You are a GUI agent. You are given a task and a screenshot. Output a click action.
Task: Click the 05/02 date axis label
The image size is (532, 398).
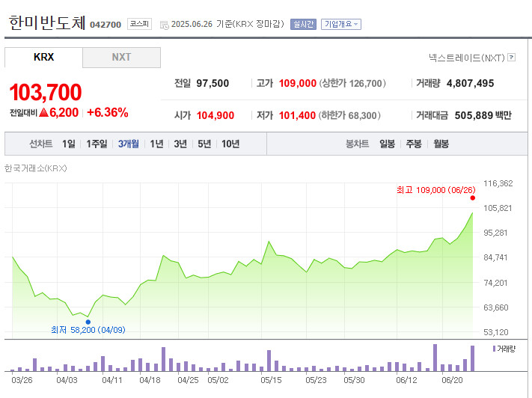(x=218, y=380)
